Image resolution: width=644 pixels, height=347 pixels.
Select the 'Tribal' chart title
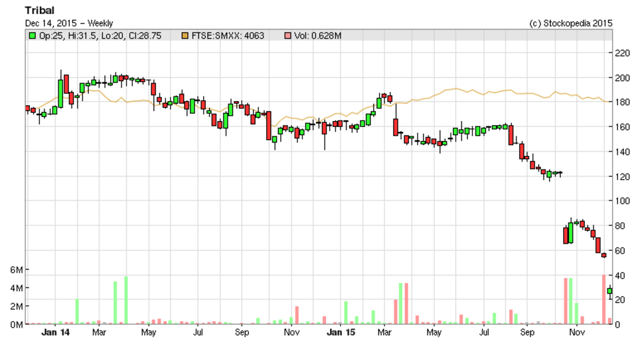39,10
